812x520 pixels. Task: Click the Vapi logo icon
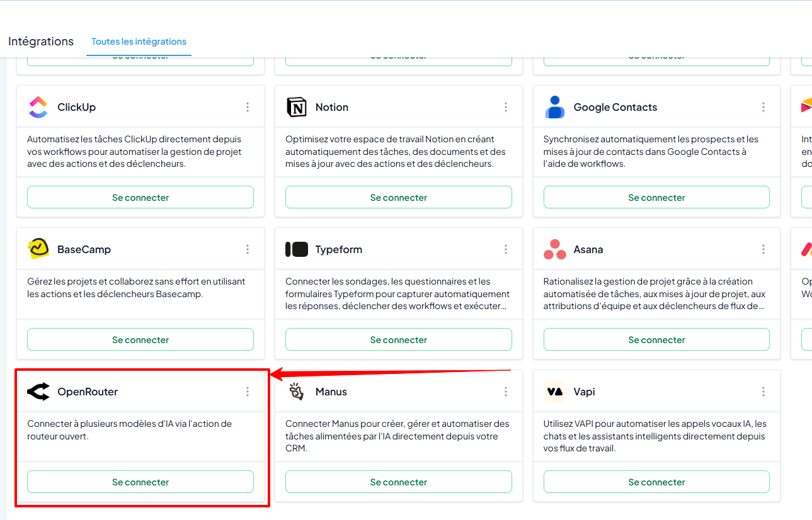(x=555, y=392)
